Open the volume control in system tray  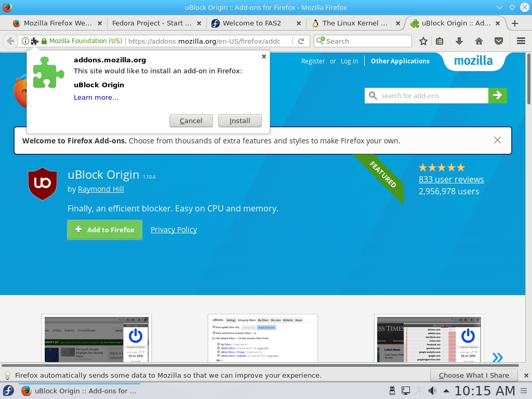pyautogui.click(x=432, y=391)
